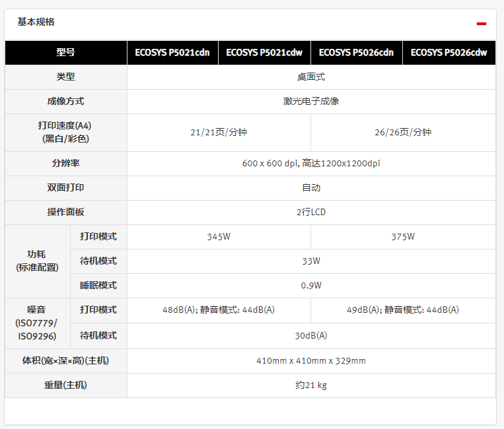Click the 48dB(A) noise value

pos(219,310)
